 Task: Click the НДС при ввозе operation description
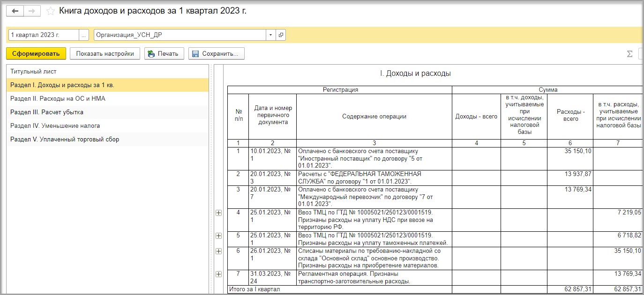coord(374,220)
